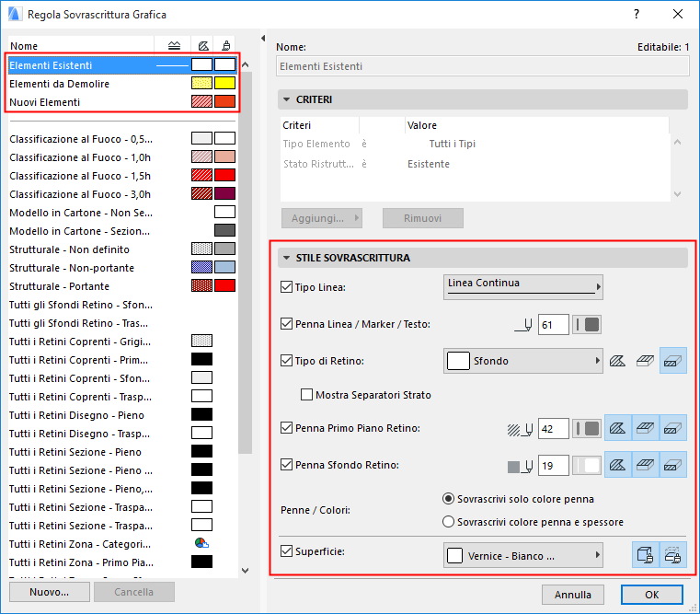Toggle drafting fill icon for Penna Primo Piano Retino
Screen dimensions: 700x614
618,428
